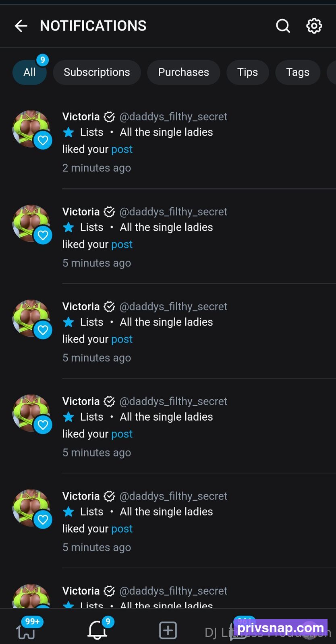This screenshot has width=336, height=644.
Task: Open the notifications search magnifier
Action: pyautogui.click(x=283, y=26)
